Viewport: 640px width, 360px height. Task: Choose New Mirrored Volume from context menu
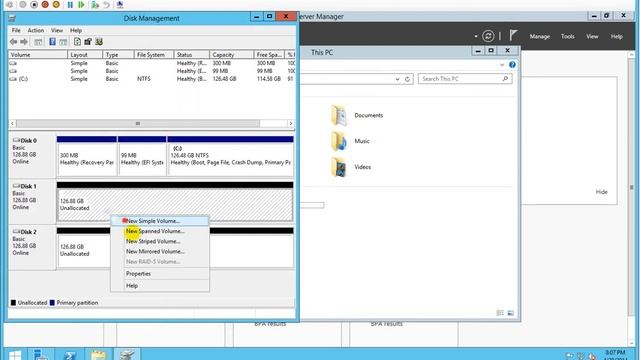160,251
